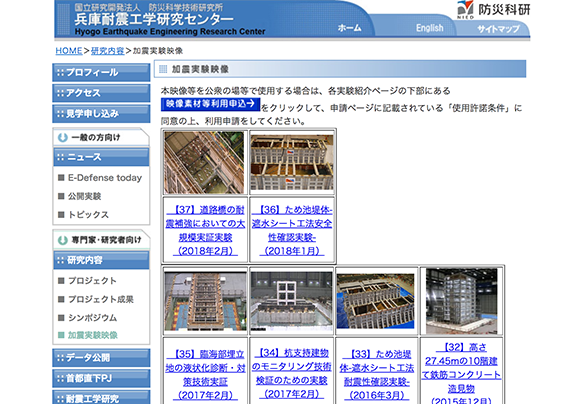Open thumbnail of experiment 33 reservoir embankment
The image size is (584, 404).
coord(375,301)
